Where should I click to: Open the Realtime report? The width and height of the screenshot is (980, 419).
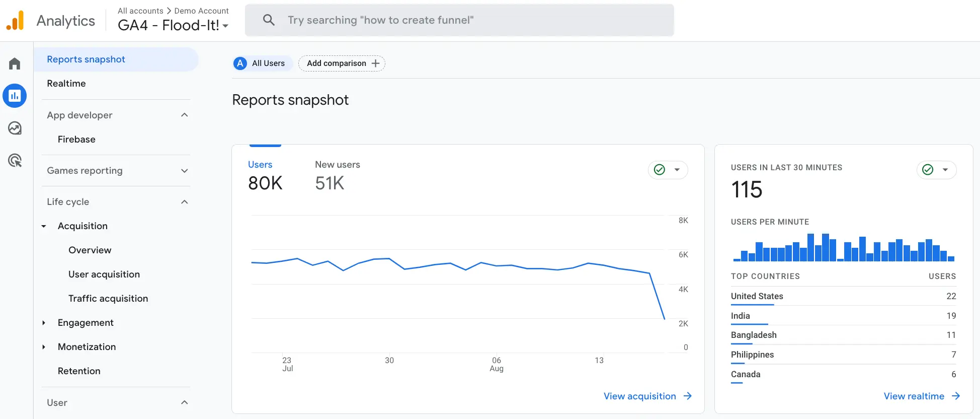click(x=66, y=83)
